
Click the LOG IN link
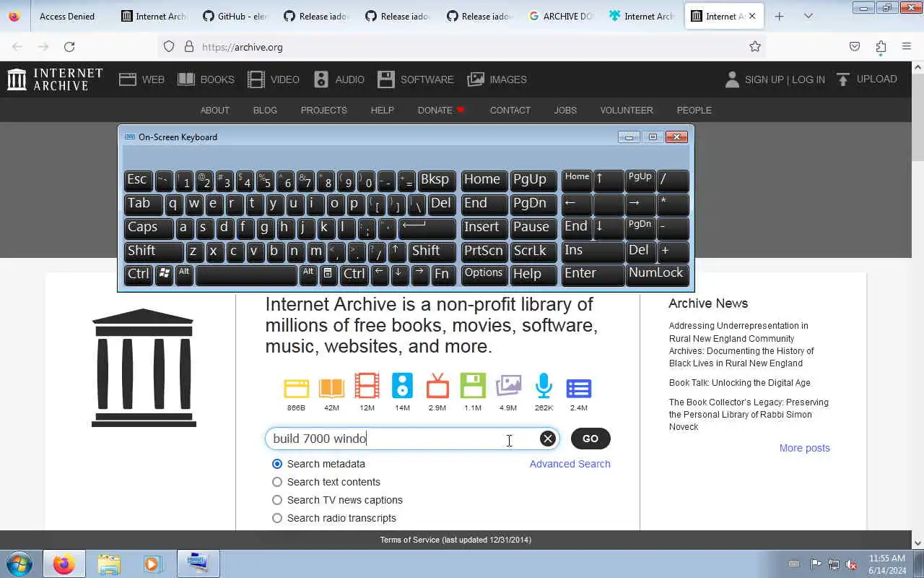[x=808, y=79]
